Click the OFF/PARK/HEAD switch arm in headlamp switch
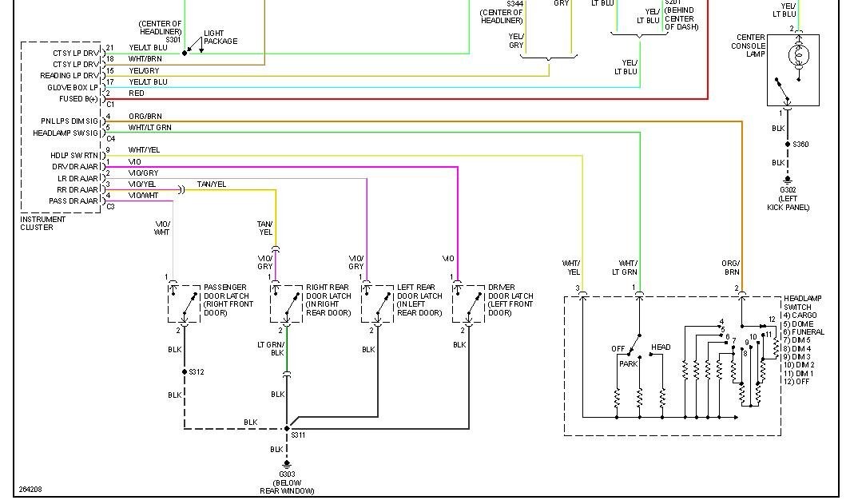The height and width of the screenshot is (504, 854). click(x=634, y=344)
